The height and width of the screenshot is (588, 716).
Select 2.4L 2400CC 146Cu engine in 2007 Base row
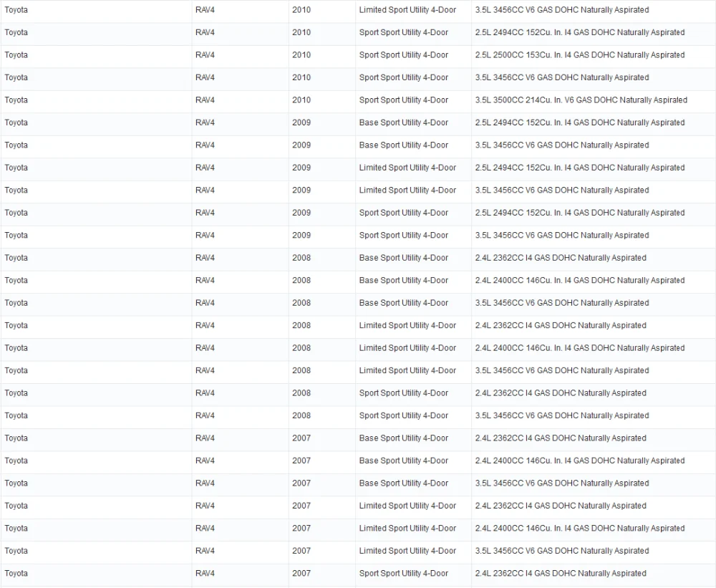coord(579,461)
